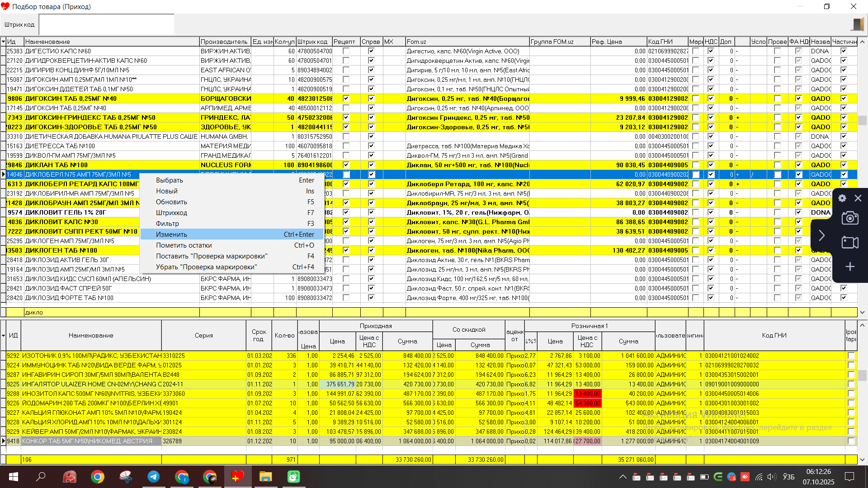This screenshot has width=868, height=488.
Task: Toggle the last-column checkbox for ИЗОТОНИК row
Action: (x=851, y=356)
